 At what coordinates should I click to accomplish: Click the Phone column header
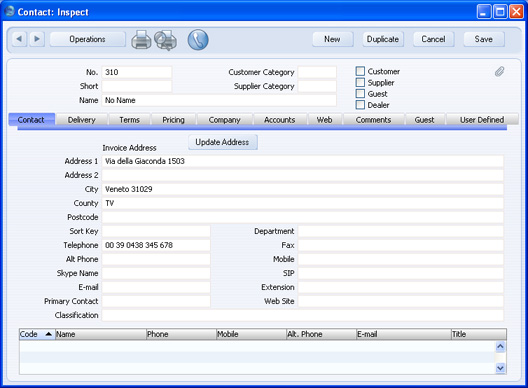(181, 334)
